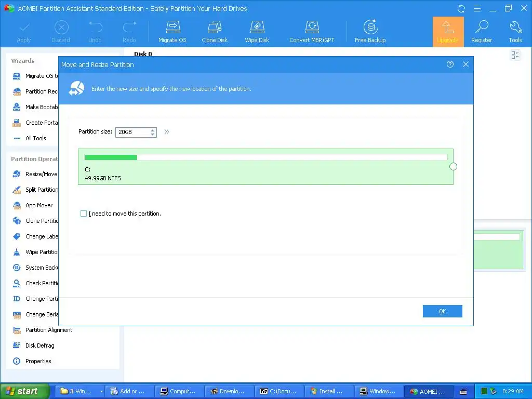The width and height of the screenshot is (532, 399).
Task: Click the Undo arrow icon
Action: 95,32
